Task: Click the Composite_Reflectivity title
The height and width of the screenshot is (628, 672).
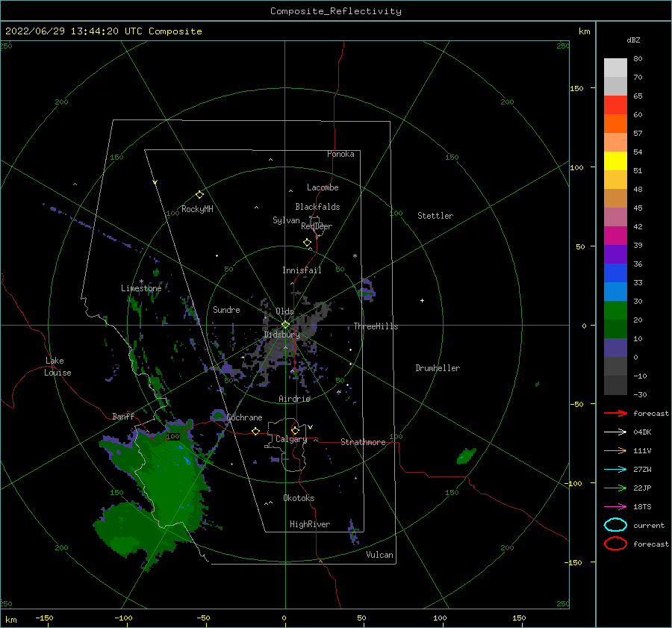Action: pos(336,11)
